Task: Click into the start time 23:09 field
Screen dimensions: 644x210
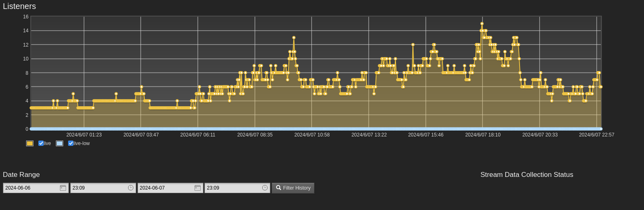Action: [98, 188]
